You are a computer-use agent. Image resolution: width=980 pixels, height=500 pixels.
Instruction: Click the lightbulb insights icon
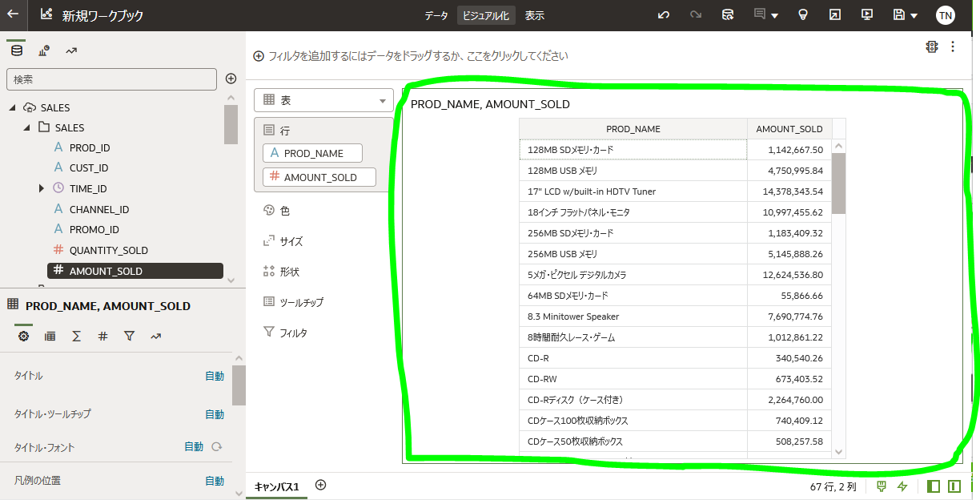pyautogui.click(x=802, y=15)
